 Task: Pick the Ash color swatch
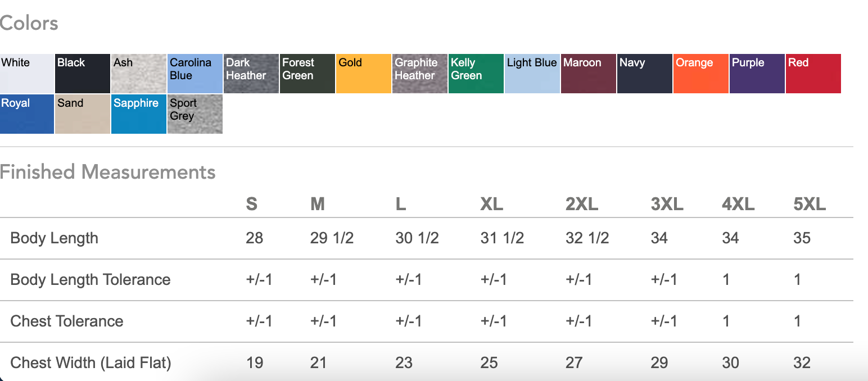point(139,74)
